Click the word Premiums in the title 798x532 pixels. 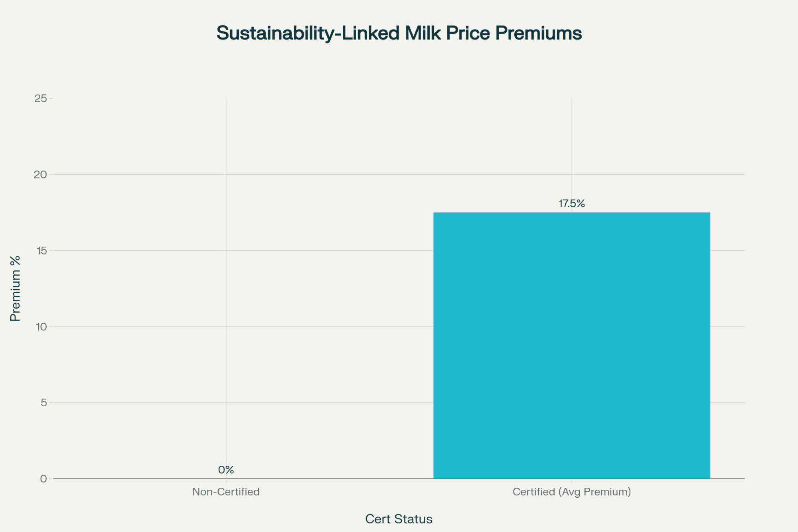click(538, 33)
